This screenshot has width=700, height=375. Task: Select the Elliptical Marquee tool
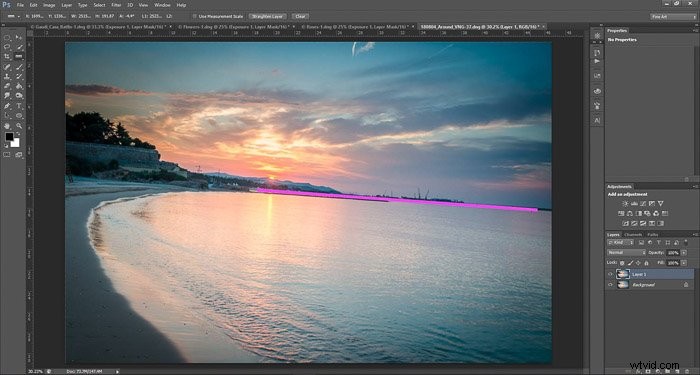(x=7, y=38)
